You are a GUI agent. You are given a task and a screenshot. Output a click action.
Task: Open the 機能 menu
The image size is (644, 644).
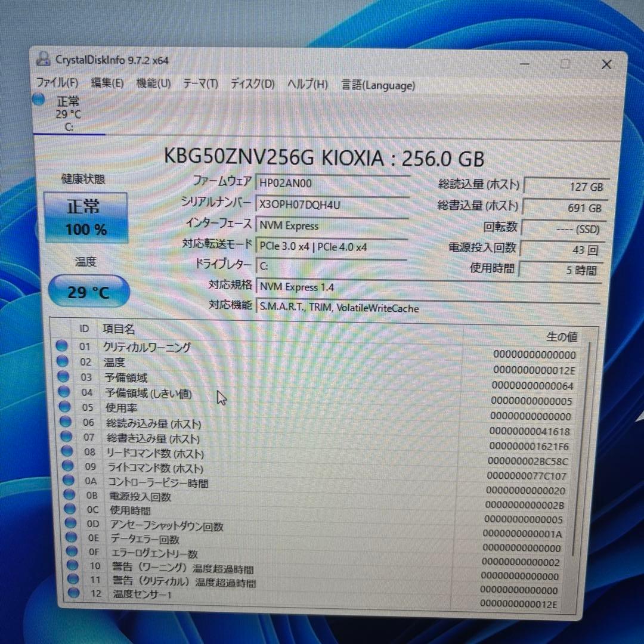point(152,84)
